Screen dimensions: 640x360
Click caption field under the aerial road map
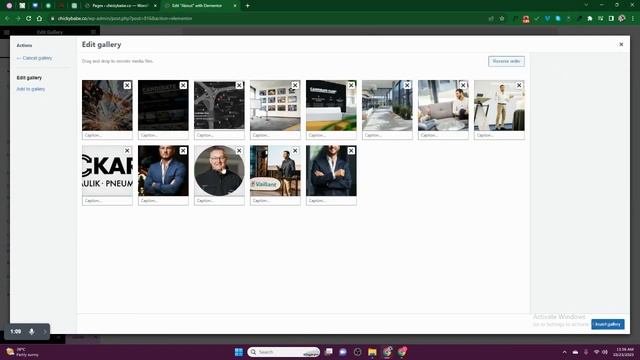[219, 135]
